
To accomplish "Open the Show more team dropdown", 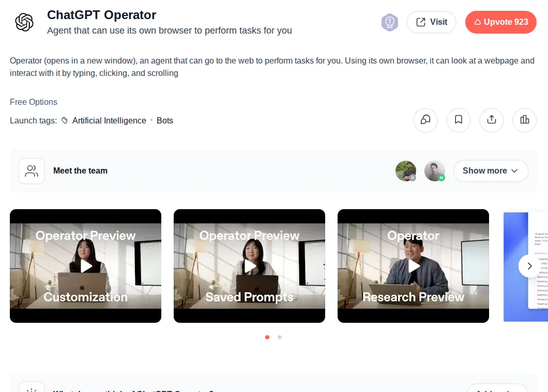I will [x=490, y=170].
